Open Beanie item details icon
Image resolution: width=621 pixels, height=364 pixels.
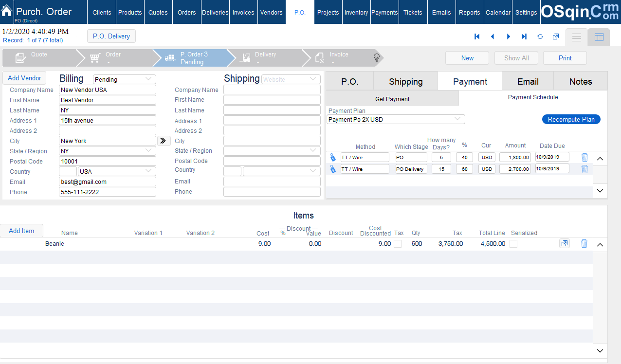(x=565, y=243)
